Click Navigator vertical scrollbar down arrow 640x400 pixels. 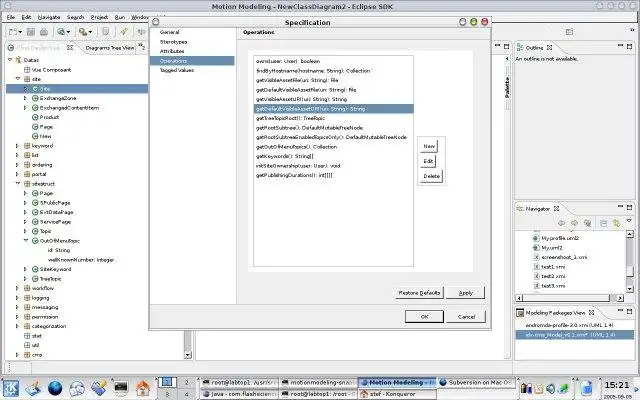[629, 289]
